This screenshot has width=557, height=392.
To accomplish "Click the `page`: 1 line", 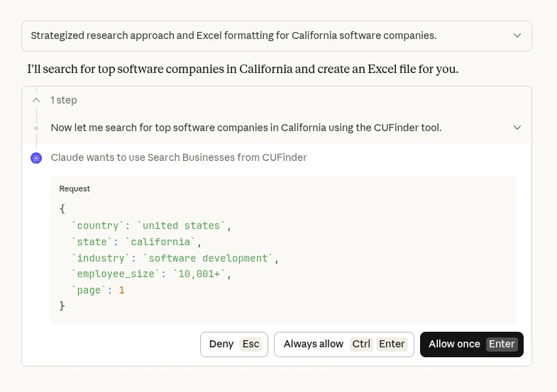I will tap(98, 290).
